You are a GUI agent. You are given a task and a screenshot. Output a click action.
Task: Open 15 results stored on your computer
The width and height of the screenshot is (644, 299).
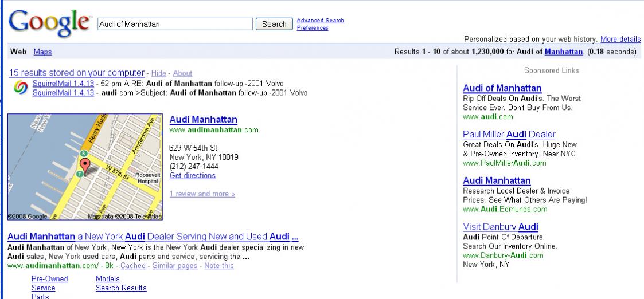(x=76, y=73)
